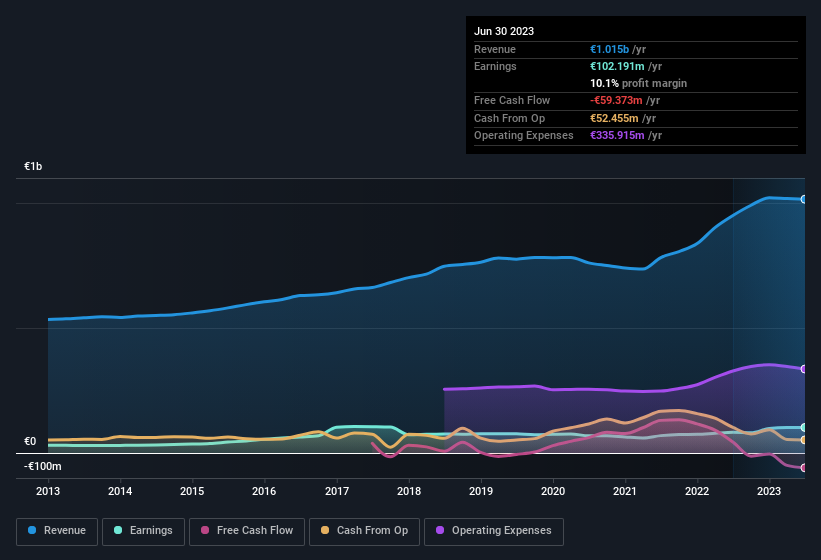Click the Earnings line endpoint marker

click(804, 428)
